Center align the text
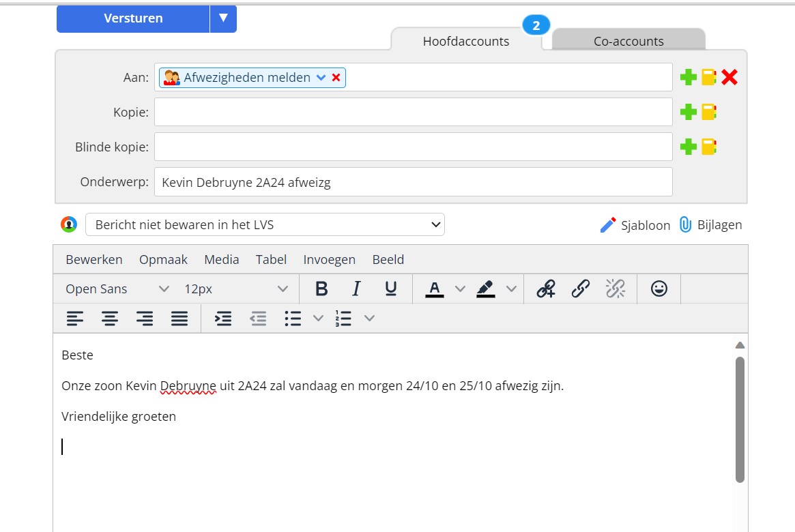Image resolution: width=795 pixels, height=532 pixels. [109, 319]
